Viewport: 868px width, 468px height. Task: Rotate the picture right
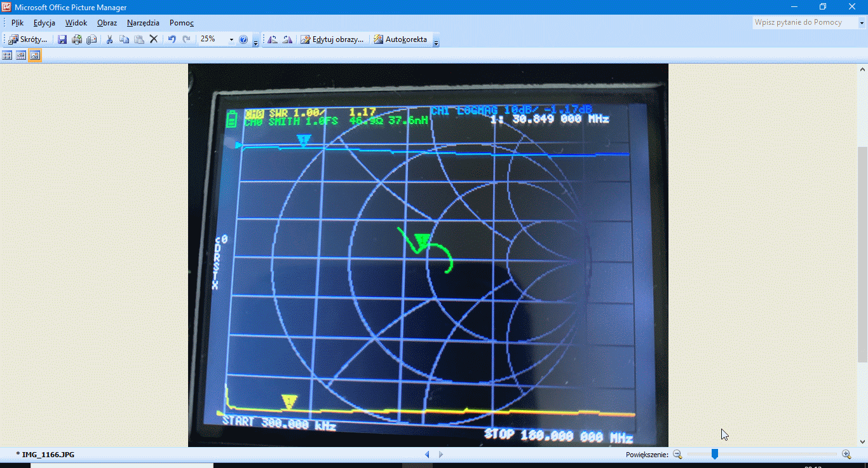[x=287, y=39]
